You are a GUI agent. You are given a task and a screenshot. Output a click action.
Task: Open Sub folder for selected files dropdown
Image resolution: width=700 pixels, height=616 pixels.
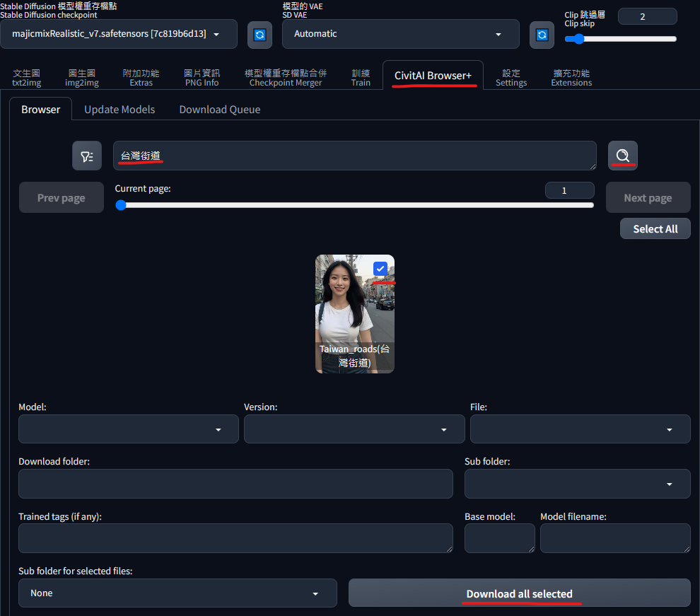(177, 593)
